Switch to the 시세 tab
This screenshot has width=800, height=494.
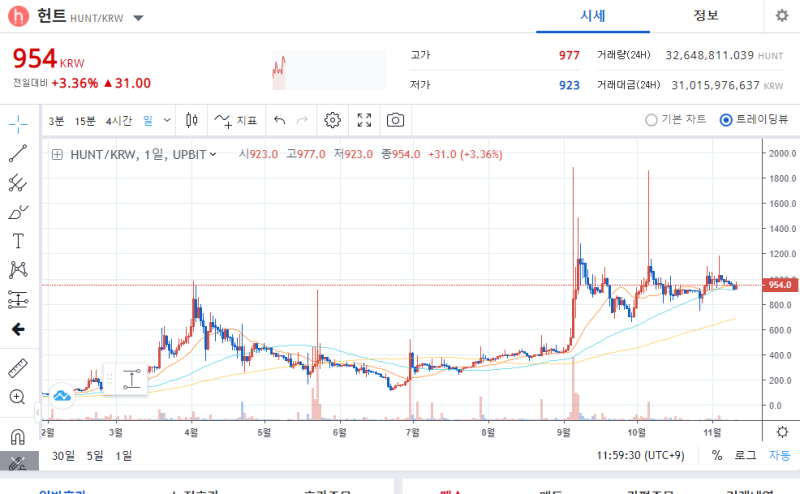tap(593, 16)
